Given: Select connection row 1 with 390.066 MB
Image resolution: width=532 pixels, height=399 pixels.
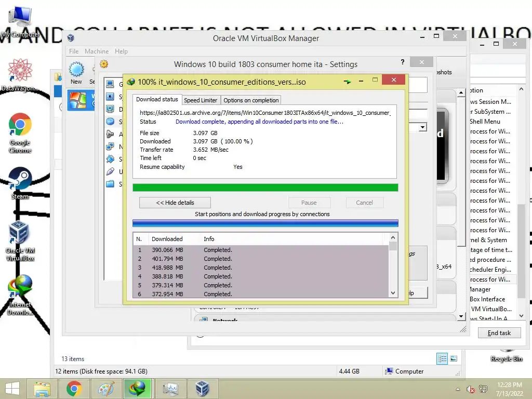Looking at the screenshot, I should (x=261, y=250).
